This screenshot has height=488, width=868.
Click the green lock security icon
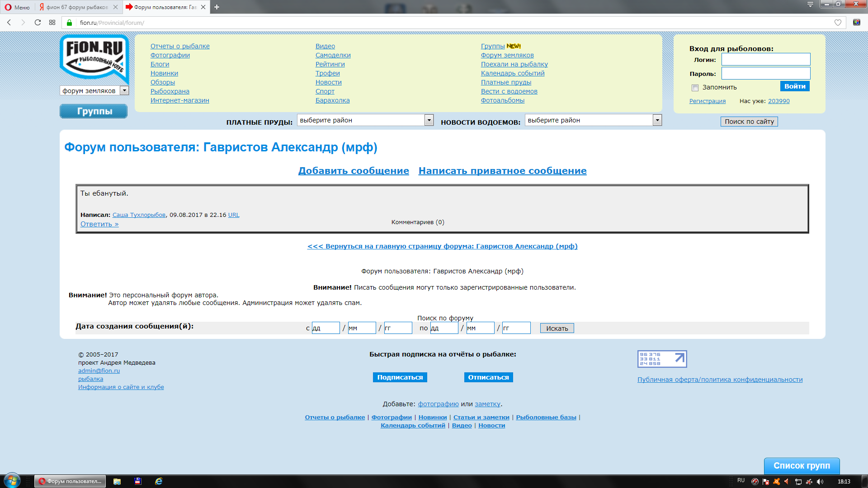tap(69, 23)
